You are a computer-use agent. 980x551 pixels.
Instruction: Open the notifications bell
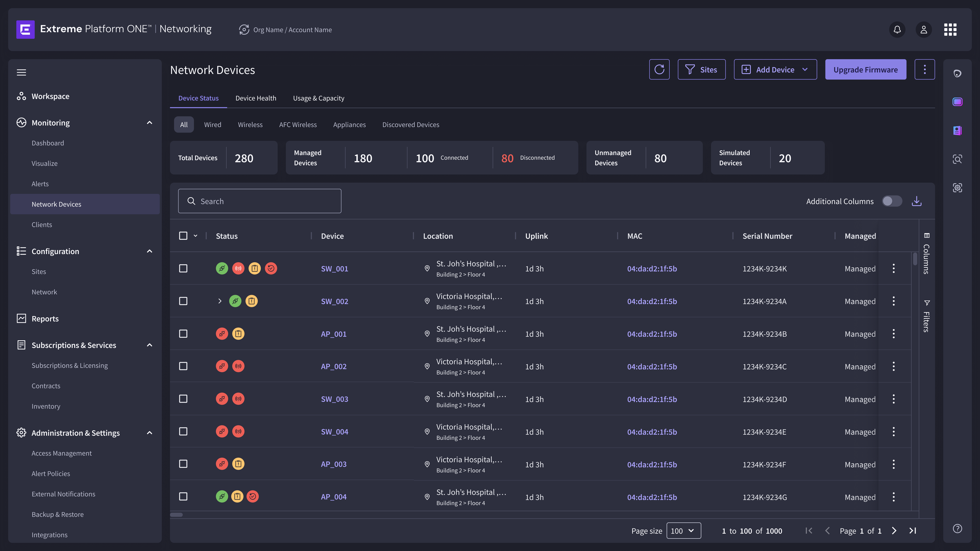click(897, 30)
